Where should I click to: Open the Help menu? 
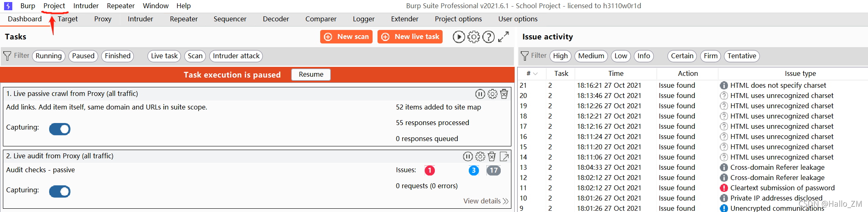tap(183, 6)
